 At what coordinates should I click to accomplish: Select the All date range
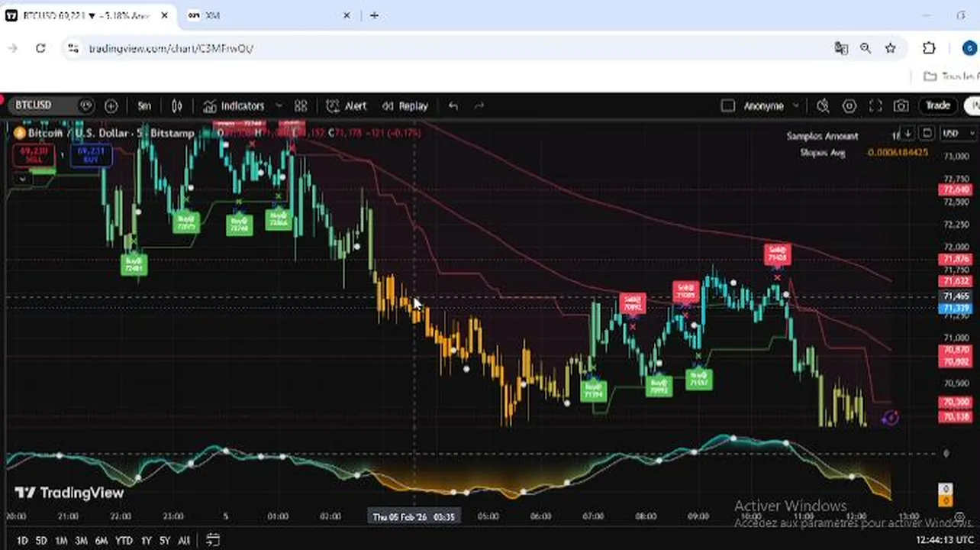(184, 541)
